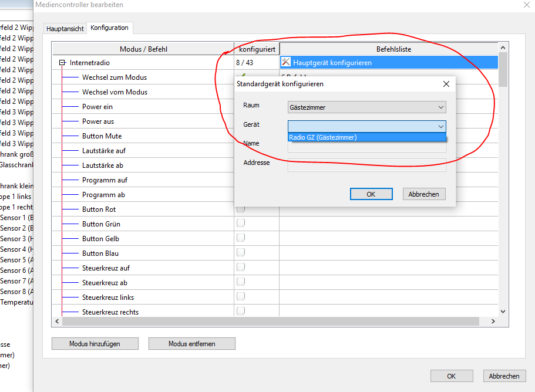The width and height of the screenshot is (535, 392).
Task: Click horizontal scrollbar left arrow
Action: 57,321
